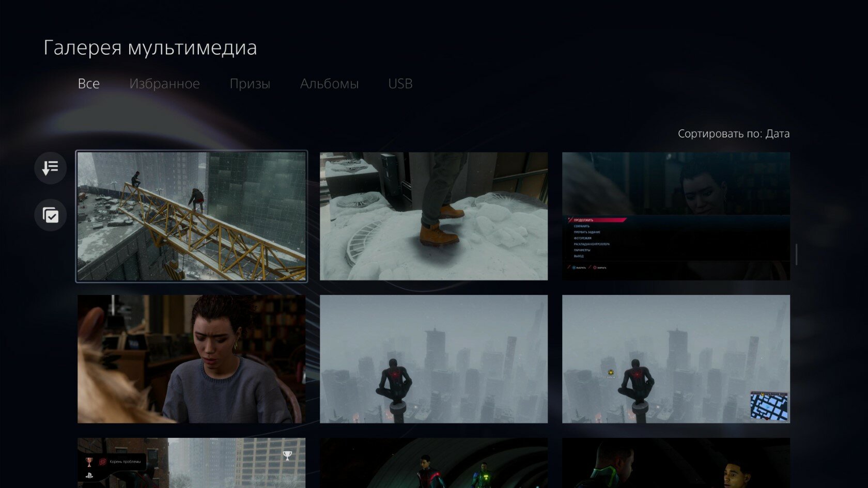Open the two faces close-up screenshot
Image resolution: width=868 pixels, height=488 pixels.
click(x=676, y=463)
